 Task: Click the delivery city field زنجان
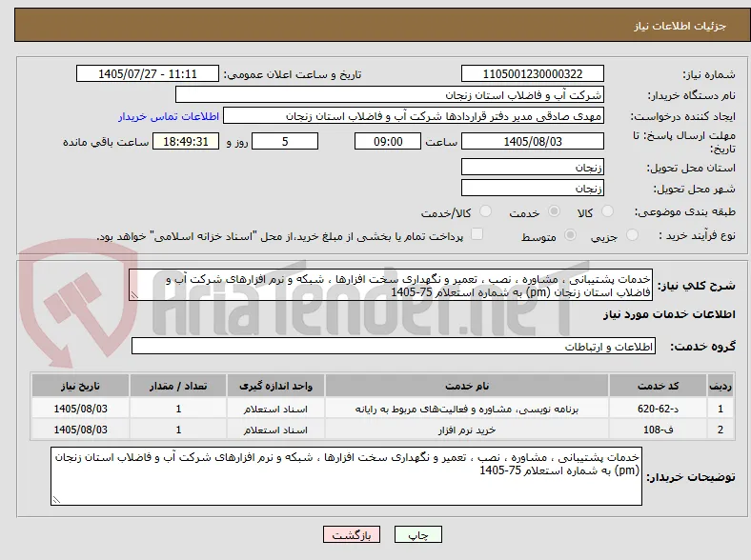click(533, 189)
